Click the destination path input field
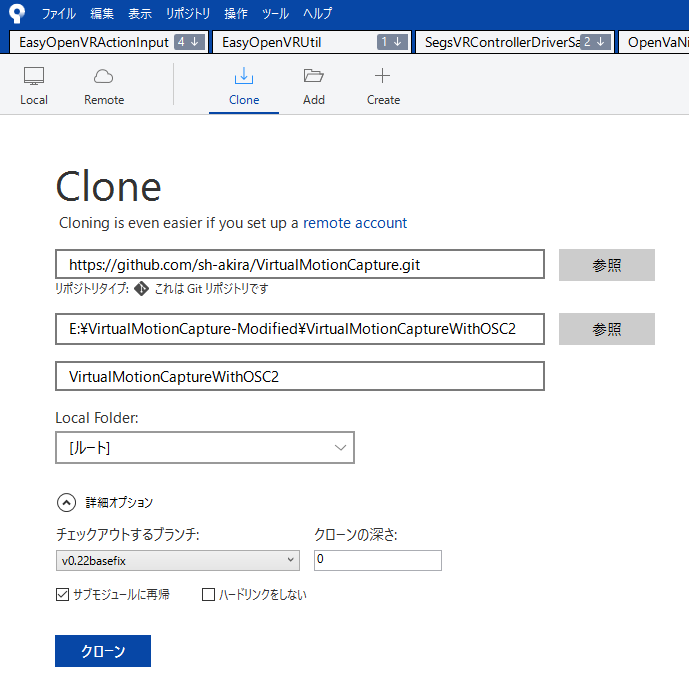 pyautogui.click(x=300, y=329)
